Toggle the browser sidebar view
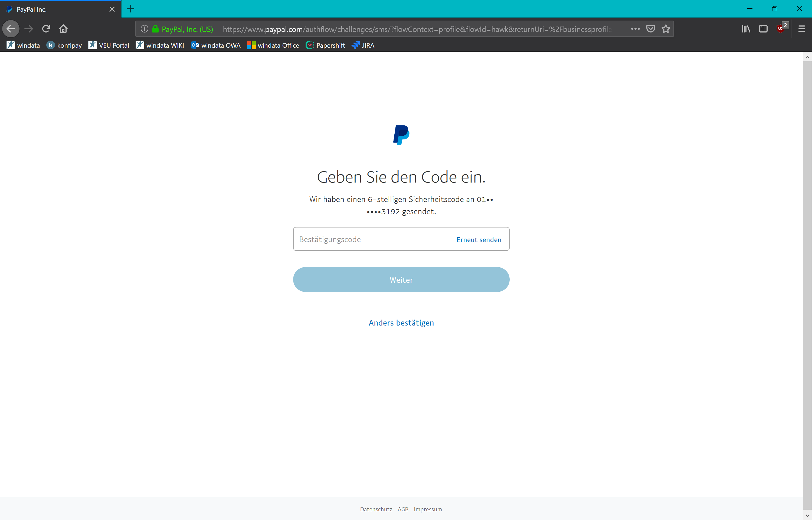The width and height of the screenshot is (812, 520). [763, 29]
